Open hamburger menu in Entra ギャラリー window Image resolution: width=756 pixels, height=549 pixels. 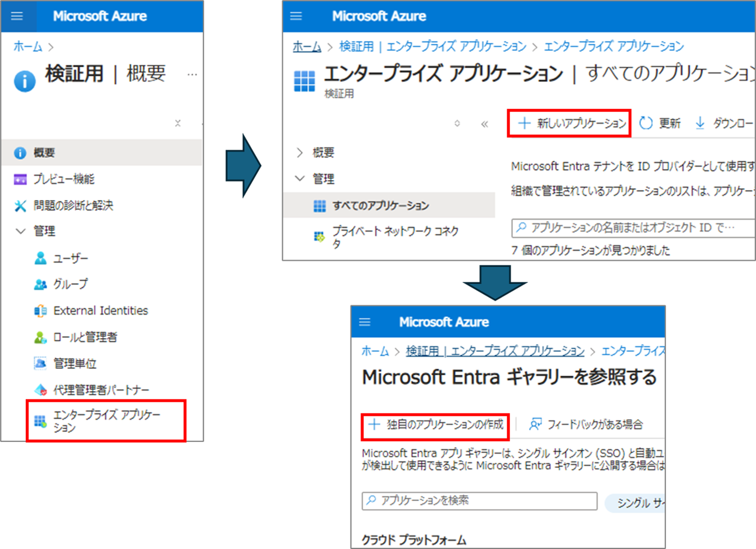(365, 322)
